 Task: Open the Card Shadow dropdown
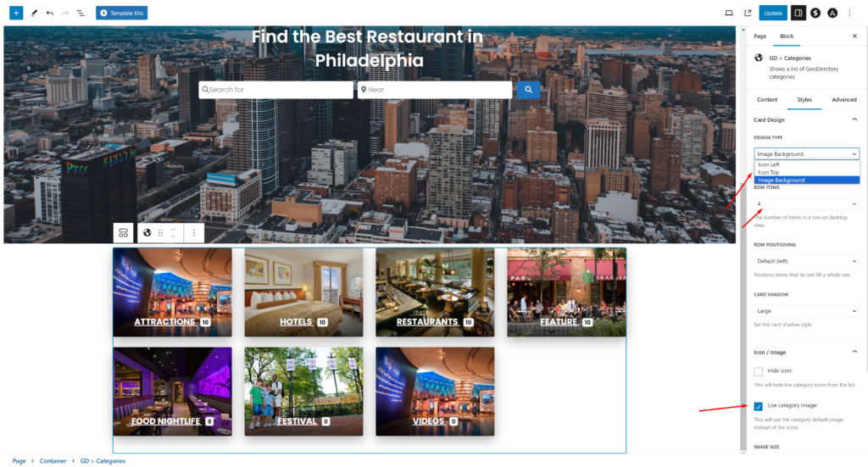click(x=806, y=311)
